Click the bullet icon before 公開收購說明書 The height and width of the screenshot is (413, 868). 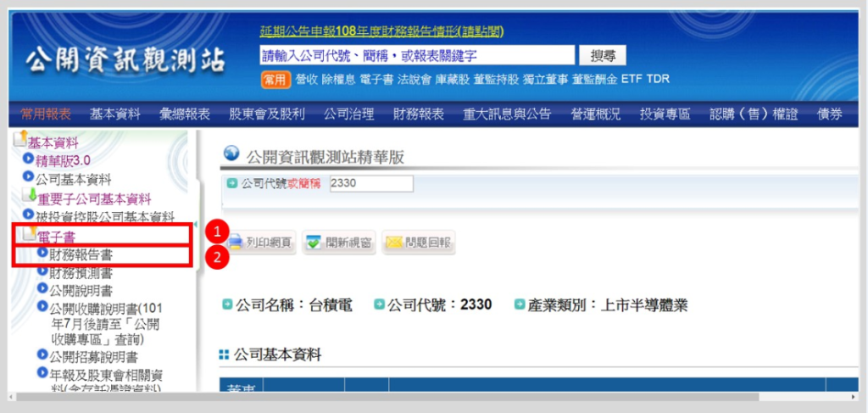42,305
